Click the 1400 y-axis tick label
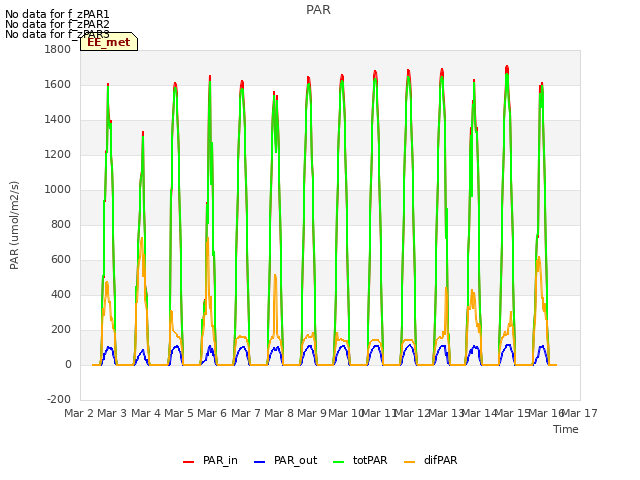The image size is (640, 480). coord(58,120)
